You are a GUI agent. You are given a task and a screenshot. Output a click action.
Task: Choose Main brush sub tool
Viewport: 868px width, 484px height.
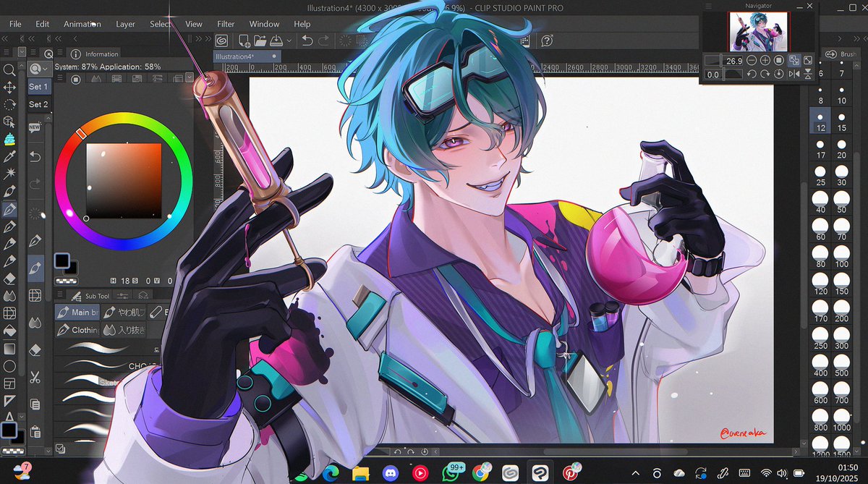(77, 313)
